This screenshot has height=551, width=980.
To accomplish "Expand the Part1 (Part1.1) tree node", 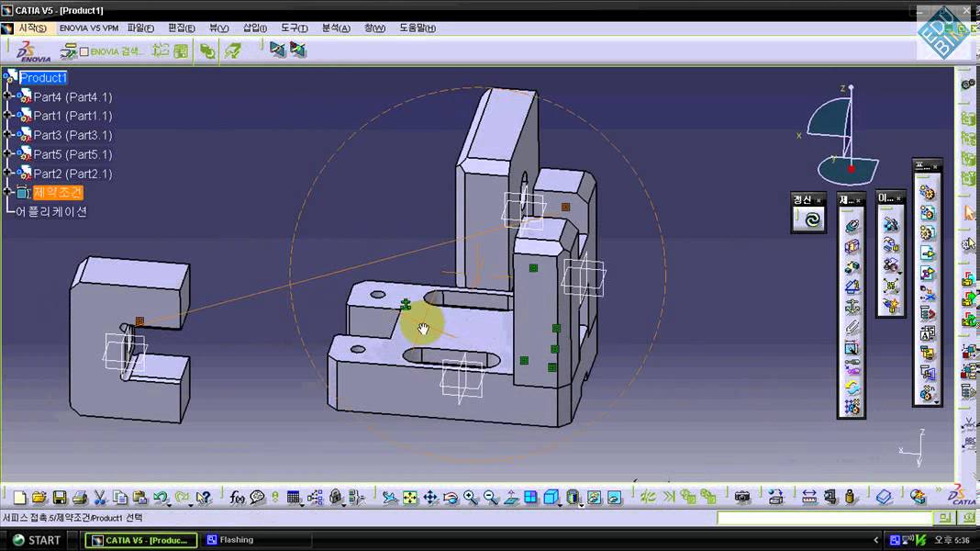I will coord(7,115).
